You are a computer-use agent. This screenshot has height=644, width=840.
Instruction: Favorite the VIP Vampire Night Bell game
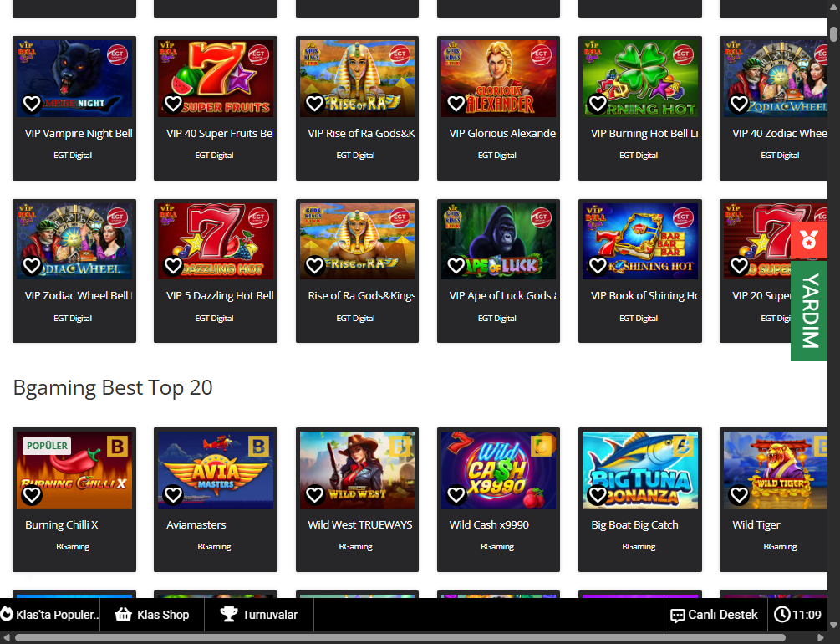[x=32, y=104]
